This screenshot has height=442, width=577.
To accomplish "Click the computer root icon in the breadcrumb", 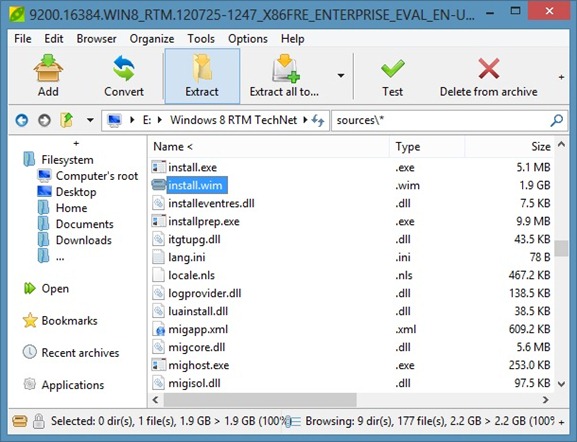I will click(x=114, y=120).
